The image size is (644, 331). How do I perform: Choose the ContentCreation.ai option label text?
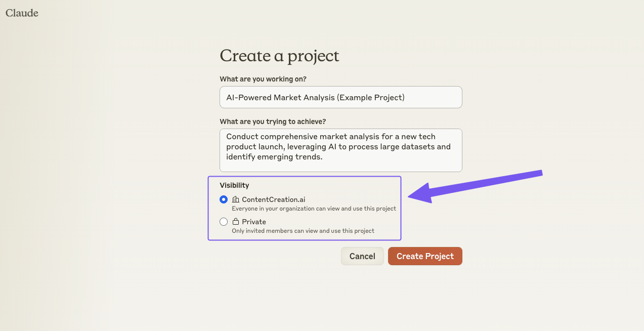273,199
